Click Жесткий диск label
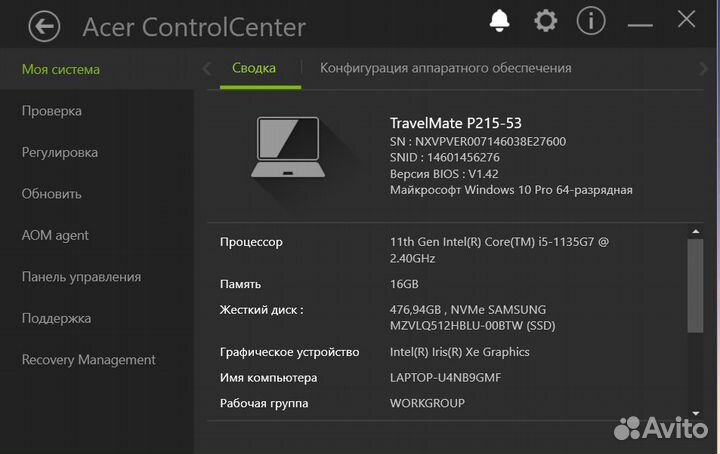720x454 pixels. coord(261,310)
